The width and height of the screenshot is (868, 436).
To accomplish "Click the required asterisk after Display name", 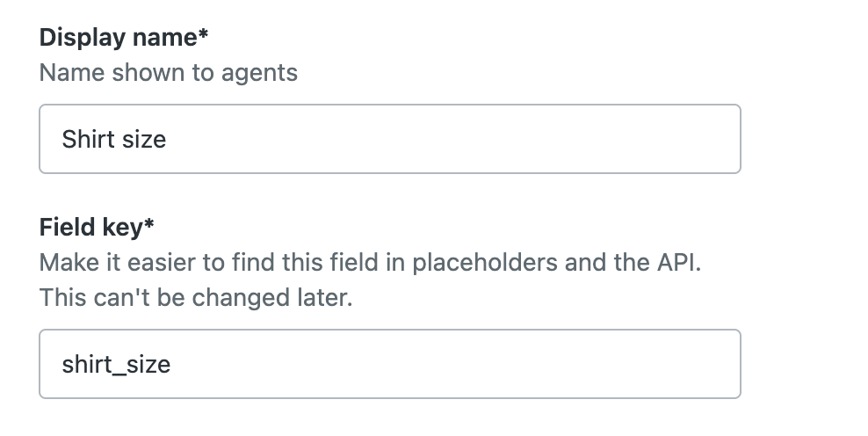I will 203,36.
